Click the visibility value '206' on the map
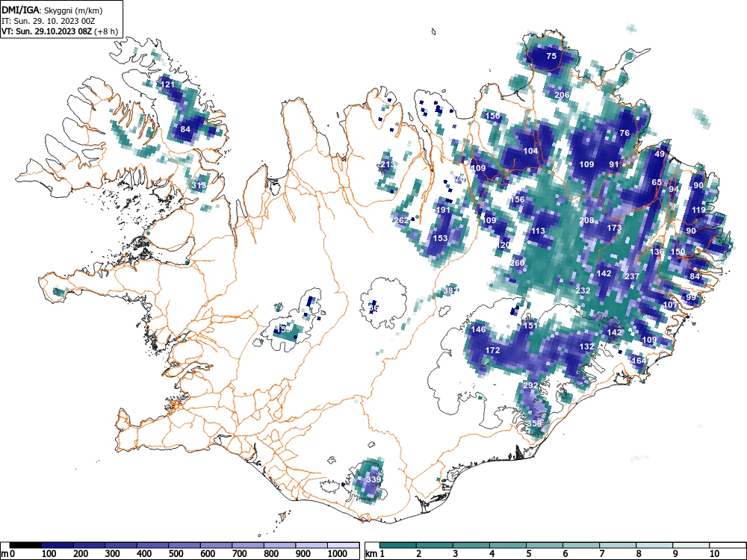The width and height of the screenshot is (747, 560). (562, 95)
